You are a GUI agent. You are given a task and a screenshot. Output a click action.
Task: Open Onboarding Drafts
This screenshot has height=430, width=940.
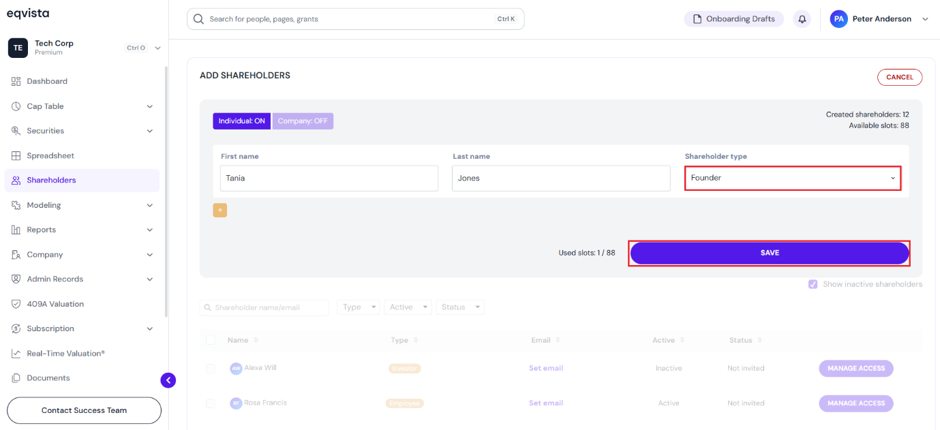pos(734,19)
